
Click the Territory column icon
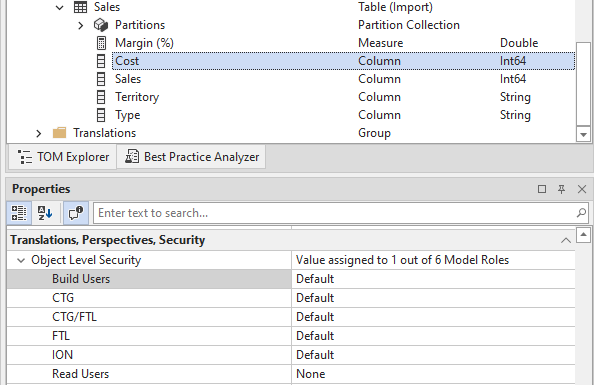click(x=101, y=97)
